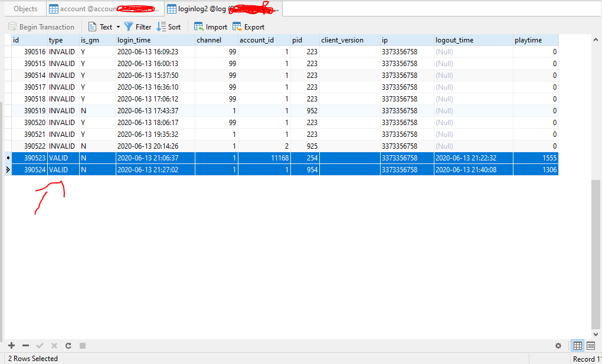Click the vertical scrollbar up arrow

596,40
